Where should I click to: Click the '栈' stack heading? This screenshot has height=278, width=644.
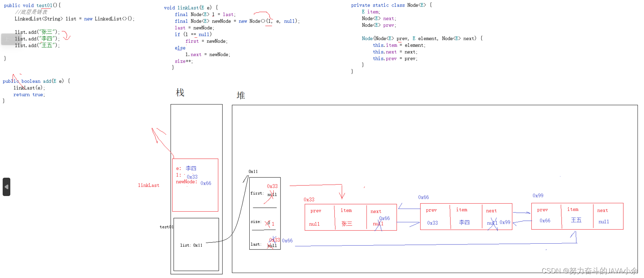pos(180,93)
